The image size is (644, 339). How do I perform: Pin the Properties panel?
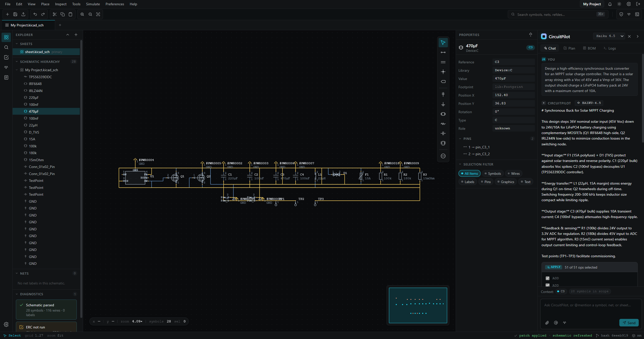pos(531,35)
